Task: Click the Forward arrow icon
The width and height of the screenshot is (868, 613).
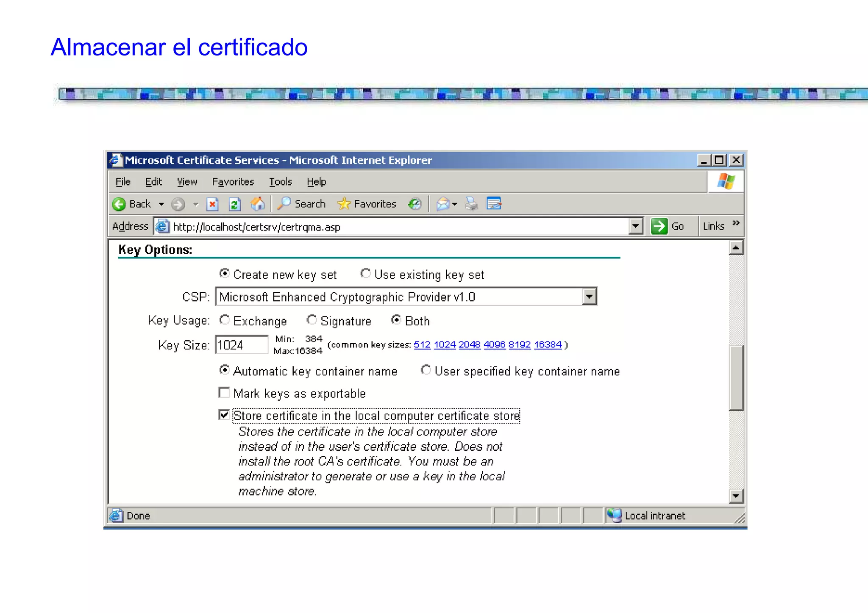Action: point(178,205)
